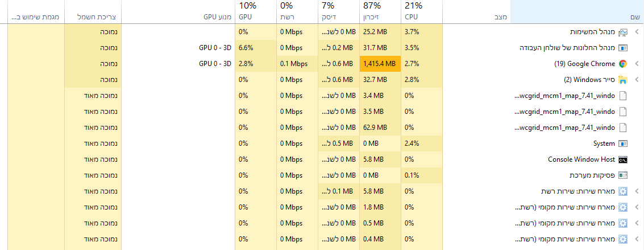The height and width of the screenshot is (250, 644).
Task: Select Chrome's highlighted 1,415.4 MB memory cell
Action: coord(380,64)
